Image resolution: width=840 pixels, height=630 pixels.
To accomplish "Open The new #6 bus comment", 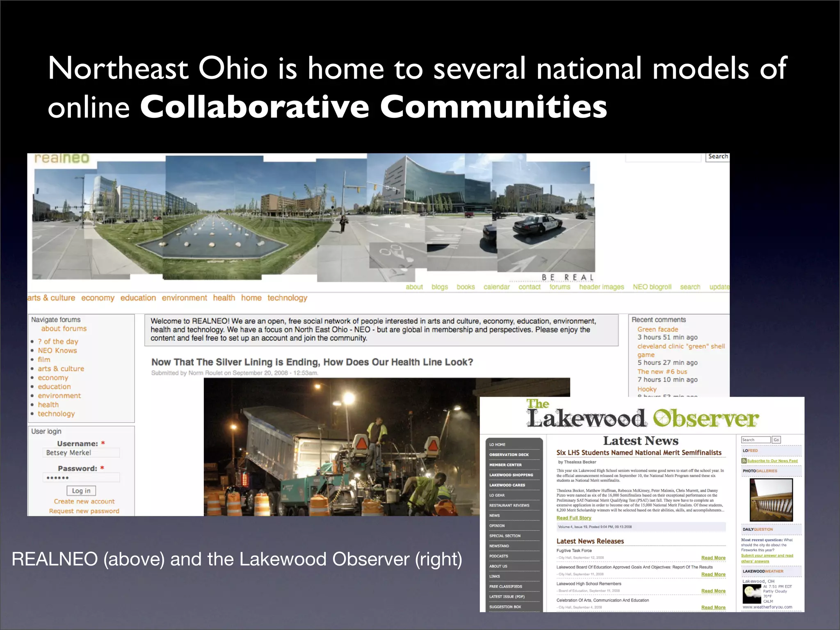I will 662,372.
